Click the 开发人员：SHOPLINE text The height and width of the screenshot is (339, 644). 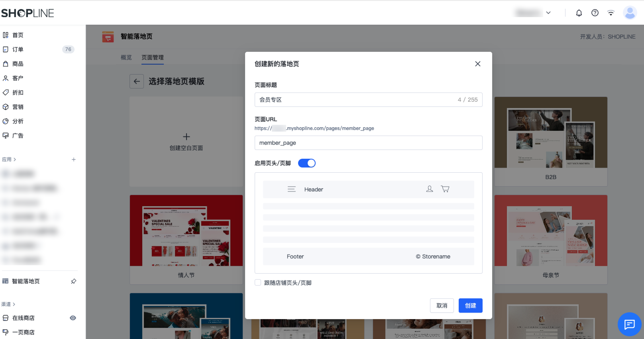point(607,37)
